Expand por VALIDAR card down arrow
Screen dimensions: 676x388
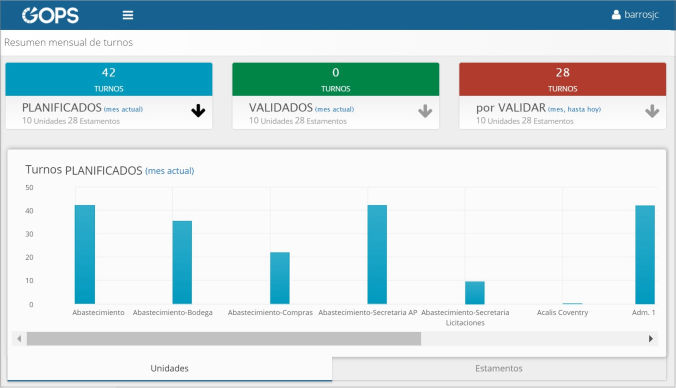(x=652, y=111)
